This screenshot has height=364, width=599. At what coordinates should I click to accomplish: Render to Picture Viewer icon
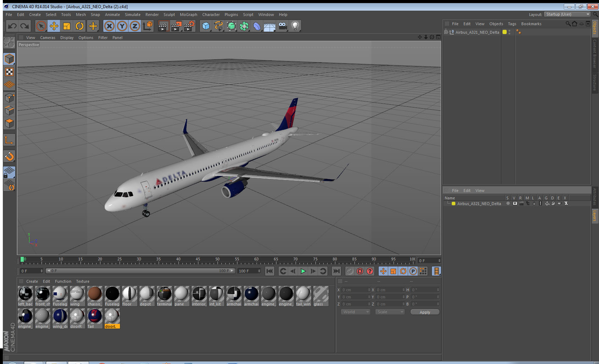(176, 26)
